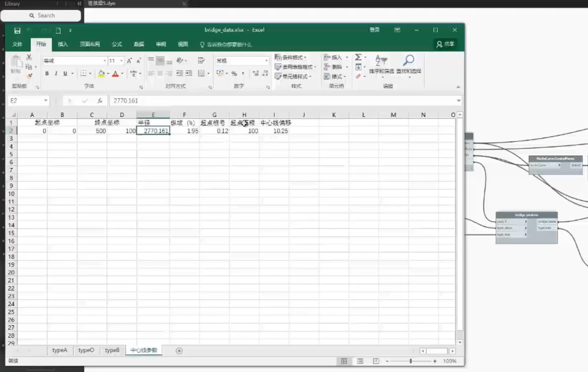
Task: Switch to the 插入 (Insert) ribbon tab
Action: pos(63,44)
